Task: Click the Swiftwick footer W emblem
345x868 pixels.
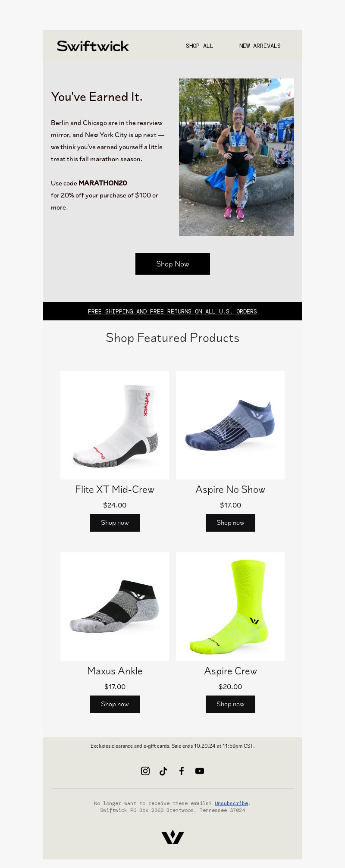Action: point(172,837)
